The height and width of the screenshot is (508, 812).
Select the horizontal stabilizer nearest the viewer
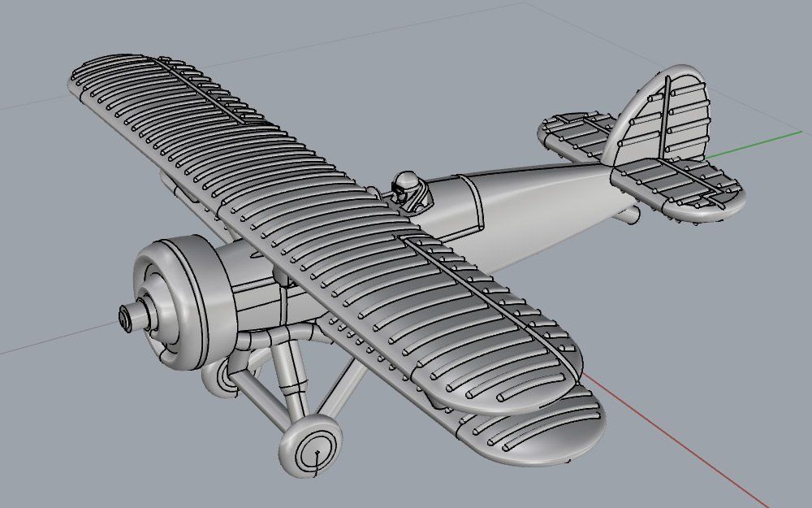click(678, 189)
